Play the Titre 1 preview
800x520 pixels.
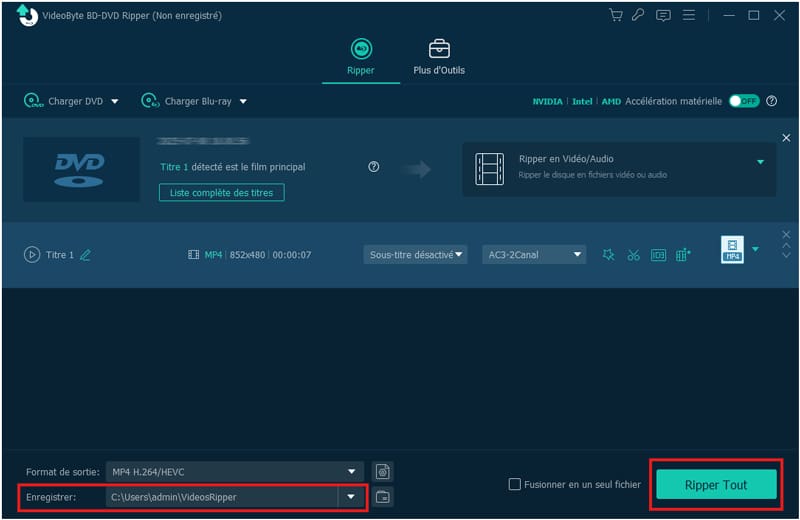tap(31, 255)
